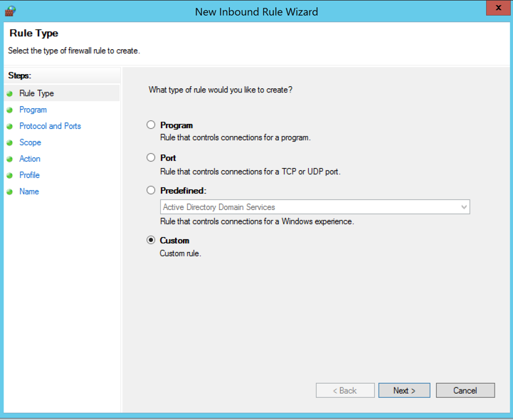The image size is (513, 420).
Task: Click the predefined combo box arrow
Action: (x=464, y=207)
